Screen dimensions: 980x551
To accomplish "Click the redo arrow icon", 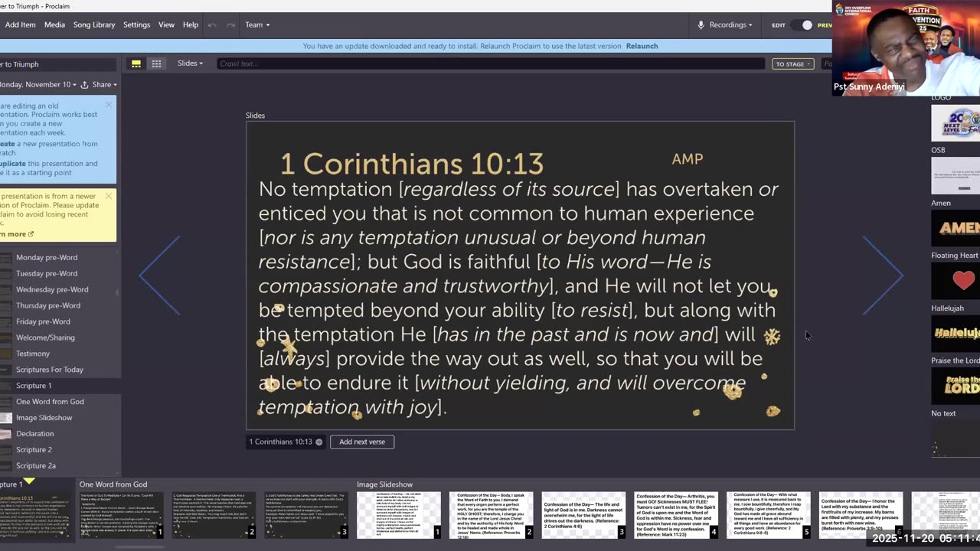I will pos(230,24).
